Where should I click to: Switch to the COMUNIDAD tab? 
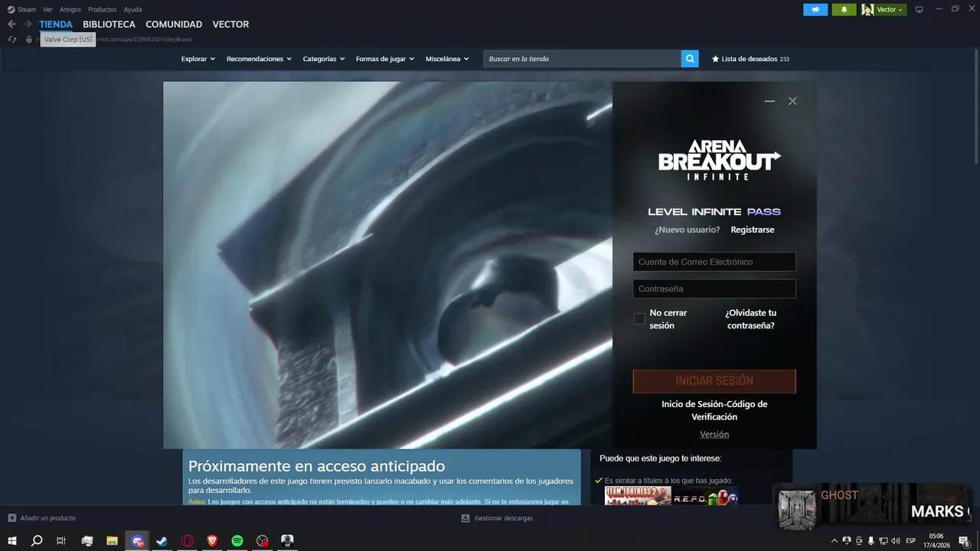[174, 24]
